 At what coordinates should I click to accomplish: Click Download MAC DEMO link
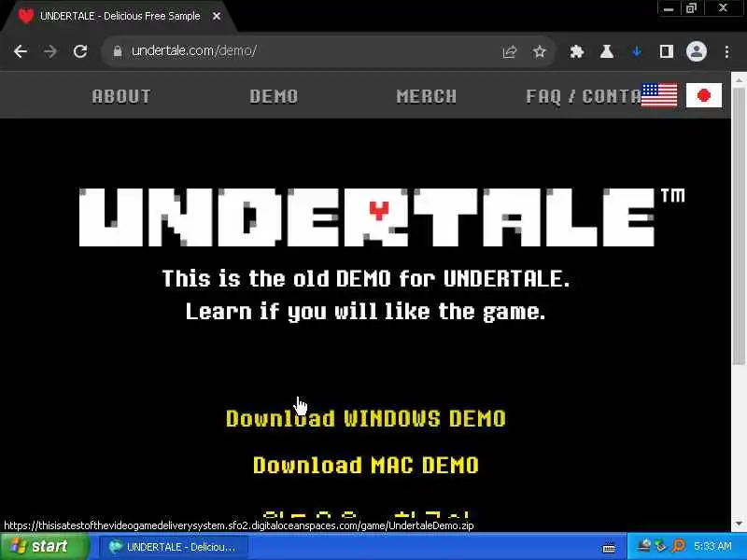(x=365, y=465)
